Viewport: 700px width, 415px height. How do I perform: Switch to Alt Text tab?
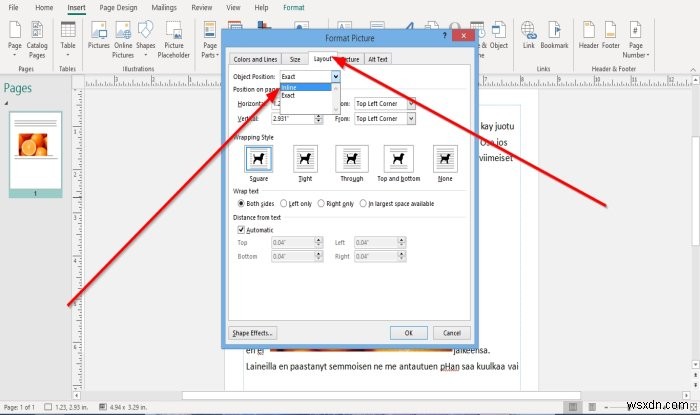378,59
